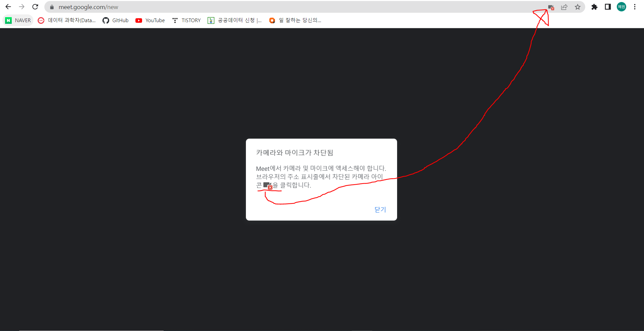Open the Extensions puzzle menu

(594, 7)
